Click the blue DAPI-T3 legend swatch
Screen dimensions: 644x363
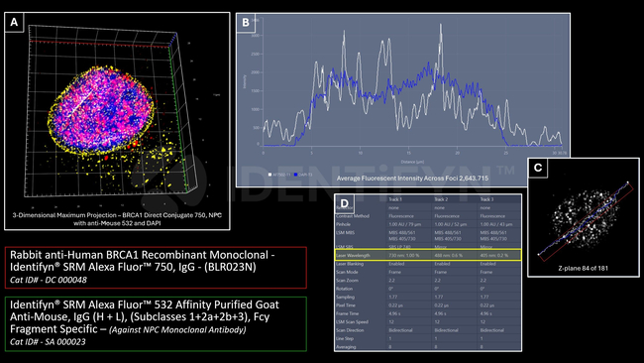295,175
